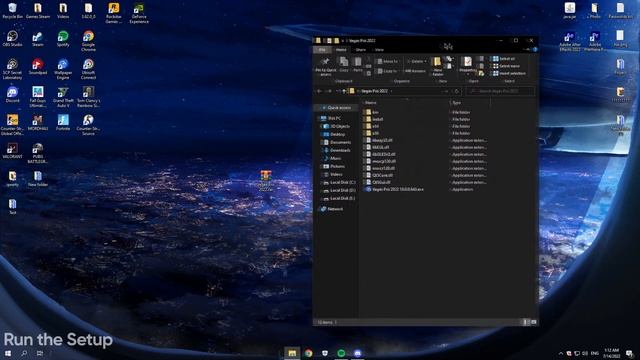The height and width of the screenshot is (360, 640).
Task: Click Select none in the ribbon
Action: [x=506, y=66]
